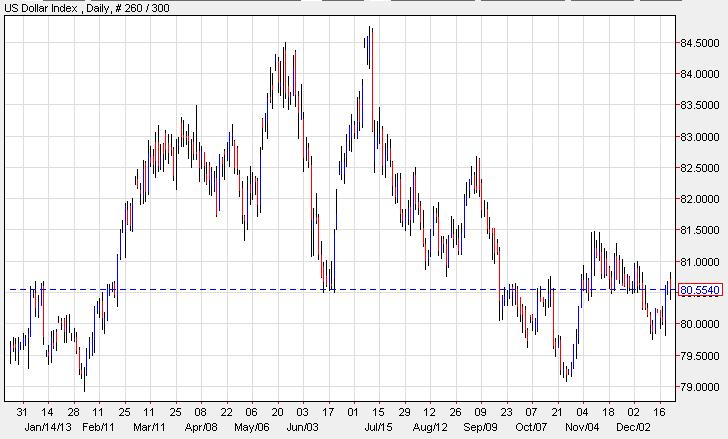Click the 82.5000 price axis label
This screenshot has height=439, width=728.
[700, 168]
